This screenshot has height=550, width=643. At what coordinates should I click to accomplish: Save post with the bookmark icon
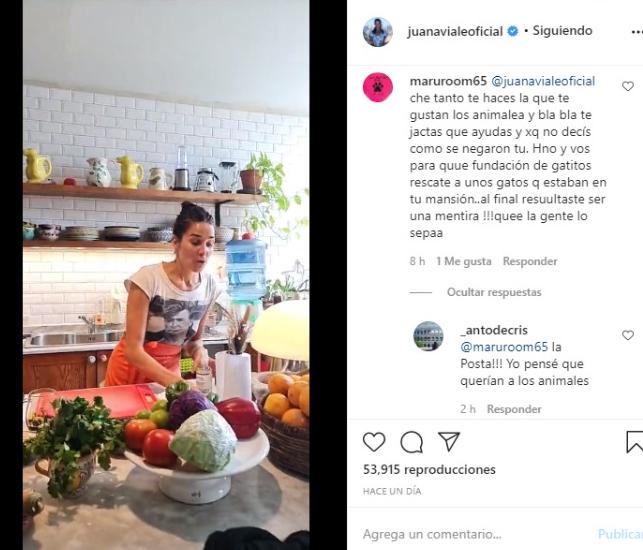[x=634, y=442]
